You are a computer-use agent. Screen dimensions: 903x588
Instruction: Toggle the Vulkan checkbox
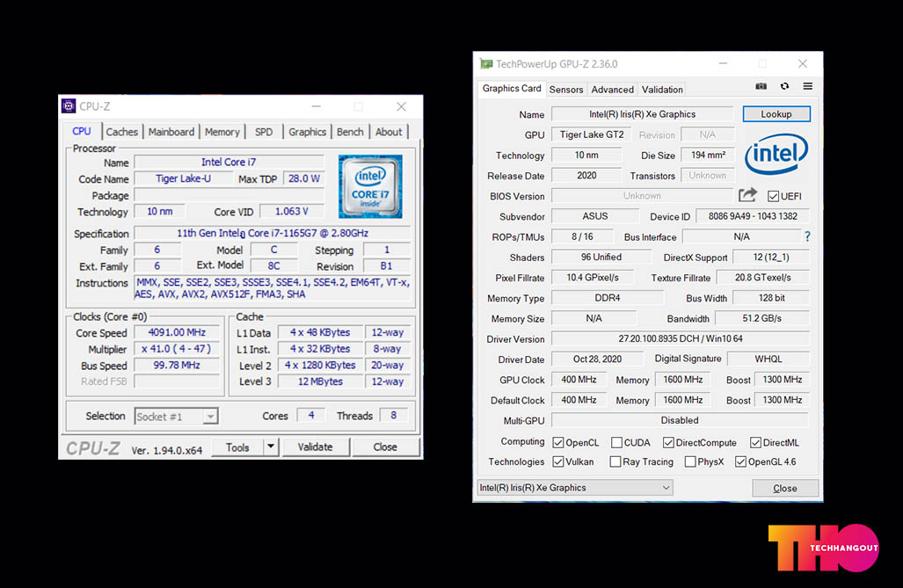pyautogui.click(x=558, y=462)
